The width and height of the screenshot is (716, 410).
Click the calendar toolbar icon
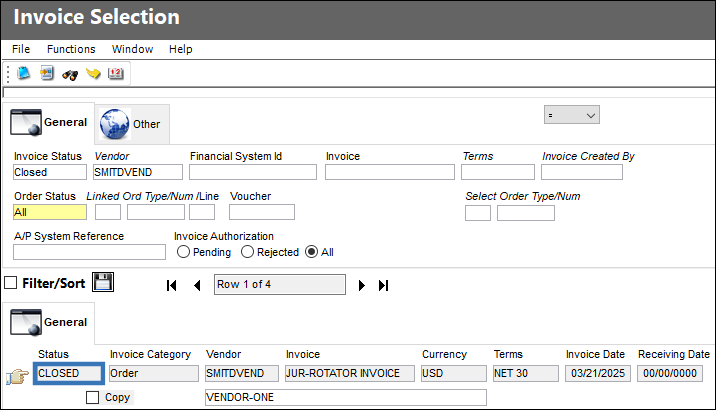(x=116, y=73)
